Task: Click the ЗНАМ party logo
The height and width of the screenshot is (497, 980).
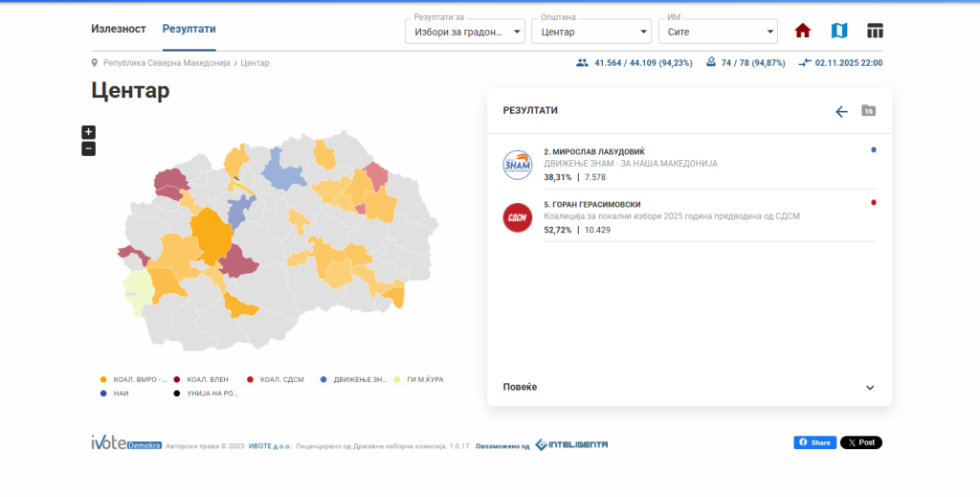Action: pos(518,165)
